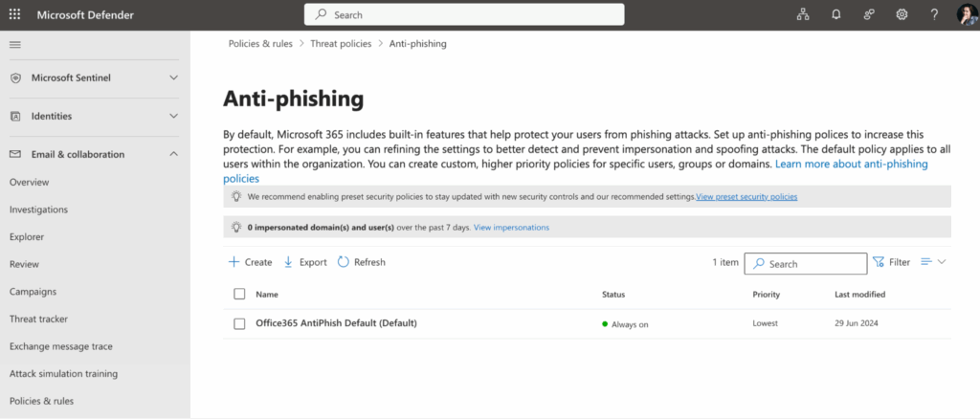Create a new anti-phishing policy
980x419 pixels.
pos(250,262)
